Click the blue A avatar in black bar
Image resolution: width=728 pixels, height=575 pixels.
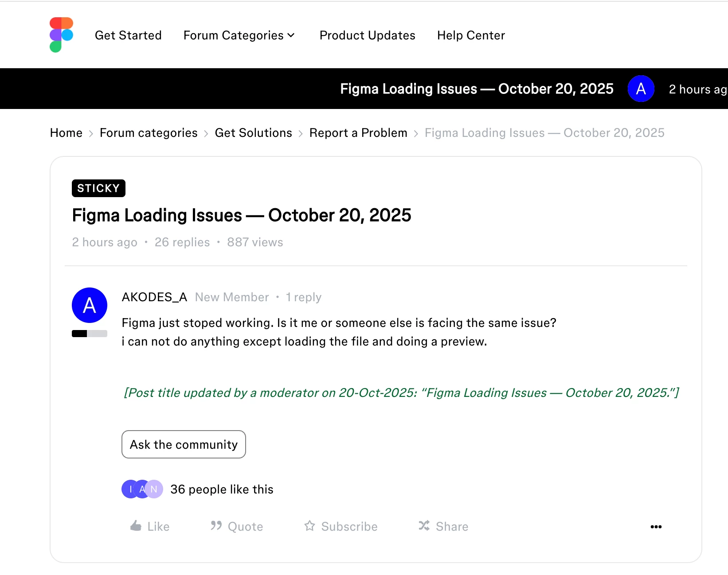[641, 89]
